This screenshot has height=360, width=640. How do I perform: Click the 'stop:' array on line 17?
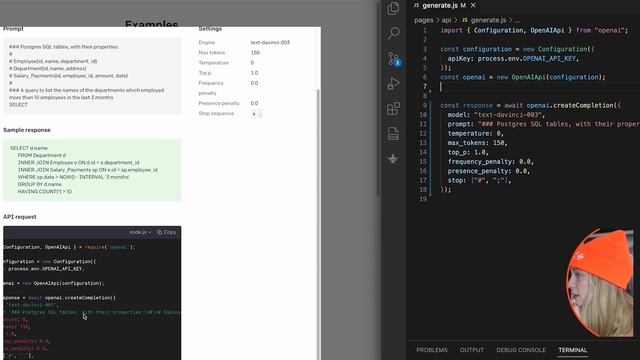click(x=479, y=180)
